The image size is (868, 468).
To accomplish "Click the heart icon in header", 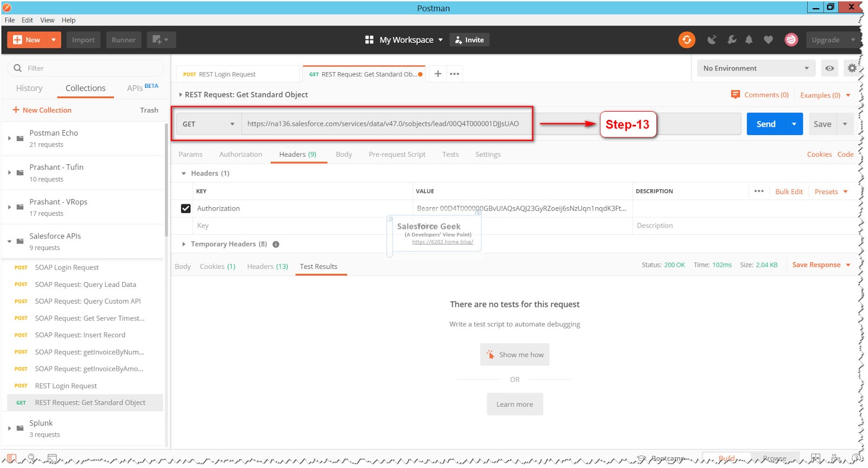I will (768, 40).
